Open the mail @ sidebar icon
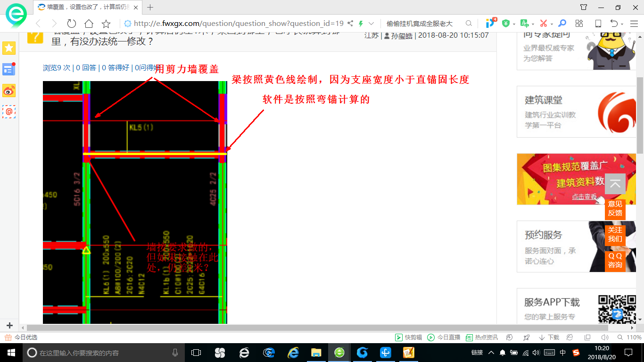 pos(9,112)
